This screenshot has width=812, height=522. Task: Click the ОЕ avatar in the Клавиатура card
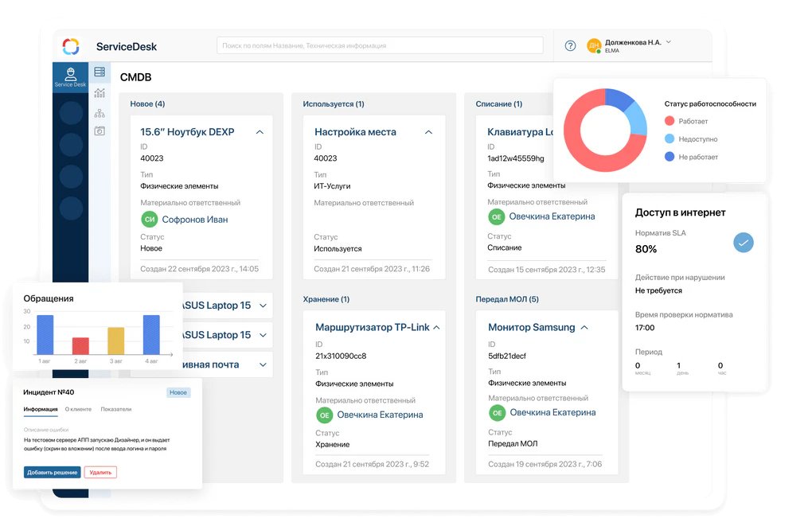pos(497,216)
